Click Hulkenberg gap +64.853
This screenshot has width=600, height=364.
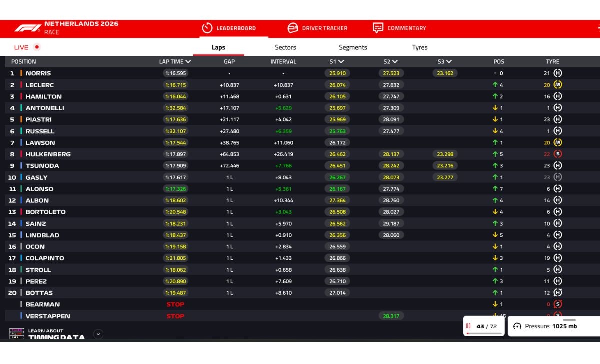[x=229, y=154]
